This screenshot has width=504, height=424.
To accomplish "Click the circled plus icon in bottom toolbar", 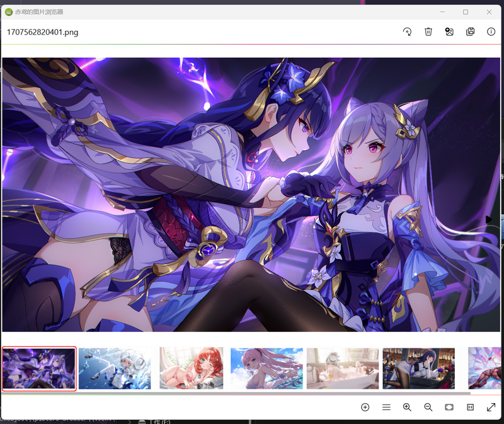I will pos(365,407).
